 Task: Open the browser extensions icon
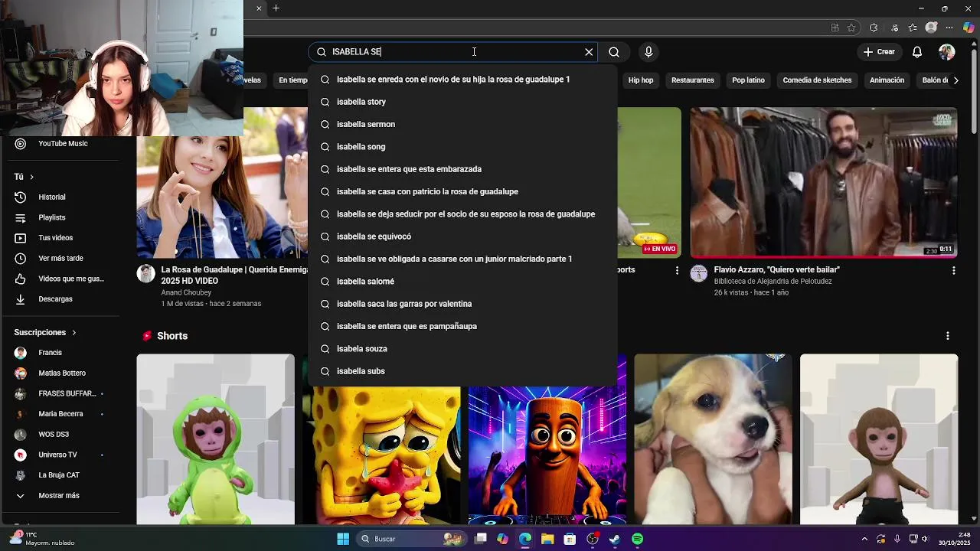(874, 28)
